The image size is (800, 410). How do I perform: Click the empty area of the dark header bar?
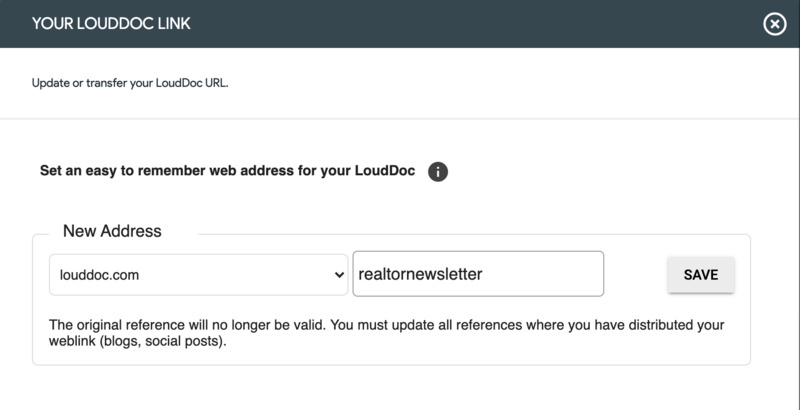click(x=450, y=24)
